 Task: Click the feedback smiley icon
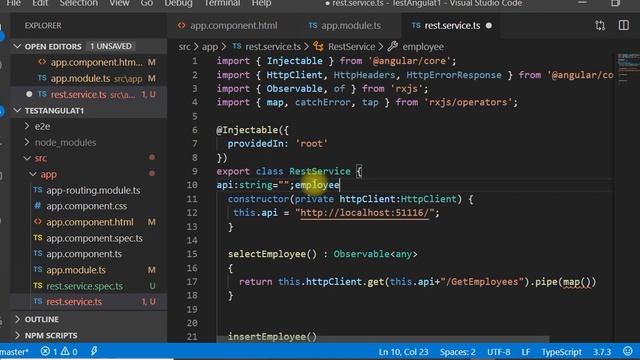tap(628, 351)
